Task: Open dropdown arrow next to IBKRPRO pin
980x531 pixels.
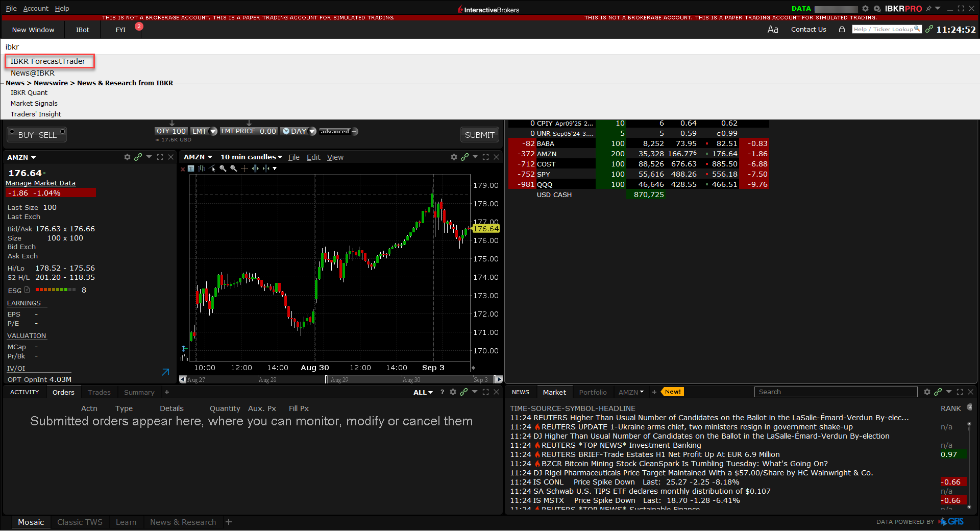Action: tap(938, 9)
